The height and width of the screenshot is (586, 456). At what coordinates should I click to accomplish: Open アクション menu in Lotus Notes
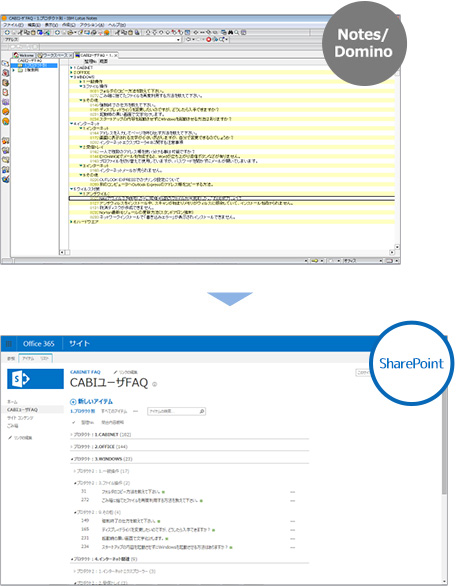92,25
